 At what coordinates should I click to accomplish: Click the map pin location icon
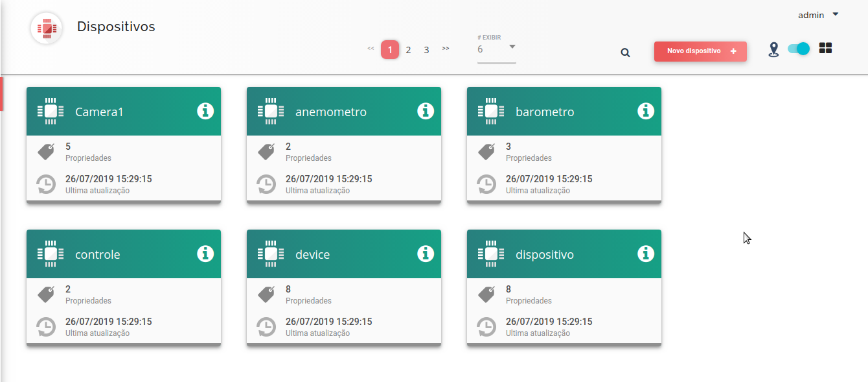pyautogui.click(x=773, y=49)
